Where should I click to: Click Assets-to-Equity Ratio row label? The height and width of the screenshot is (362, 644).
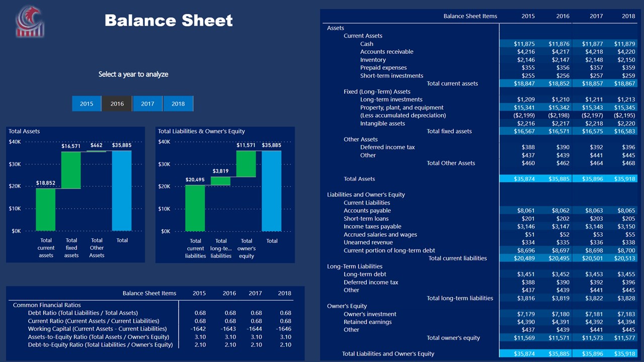(x=99, y=337)
